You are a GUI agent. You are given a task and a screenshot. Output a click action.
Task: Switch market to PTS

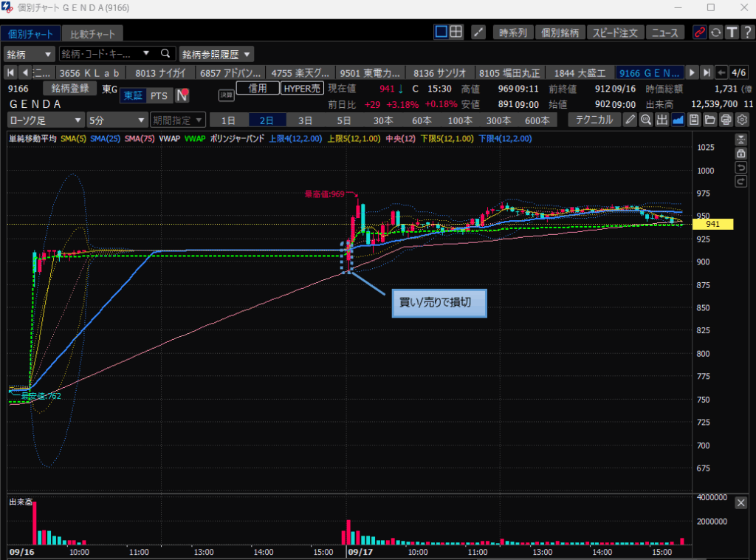pos(158,95)
